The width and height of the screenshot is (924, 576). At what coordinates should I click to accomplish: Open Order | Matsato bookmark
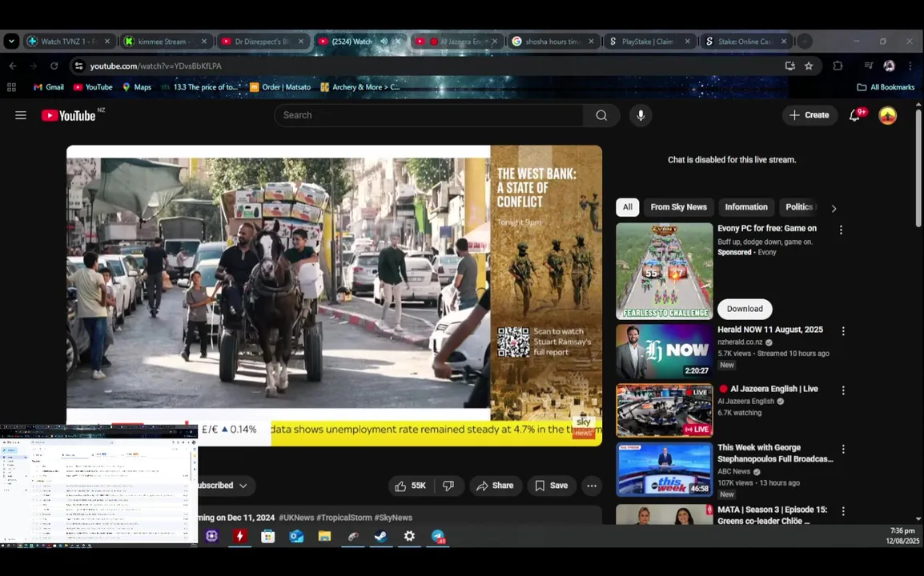click(x=280, y=87)
